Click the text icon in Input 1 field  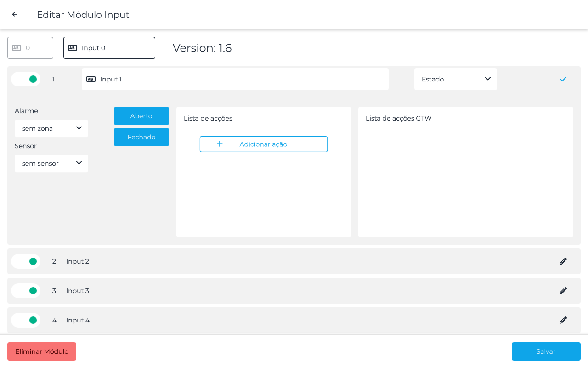point(91,79)
